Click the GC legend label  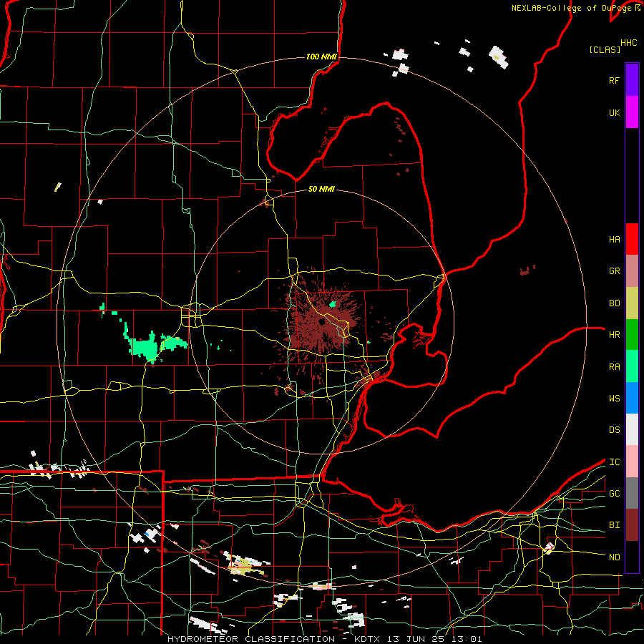[x=614, y=494]
